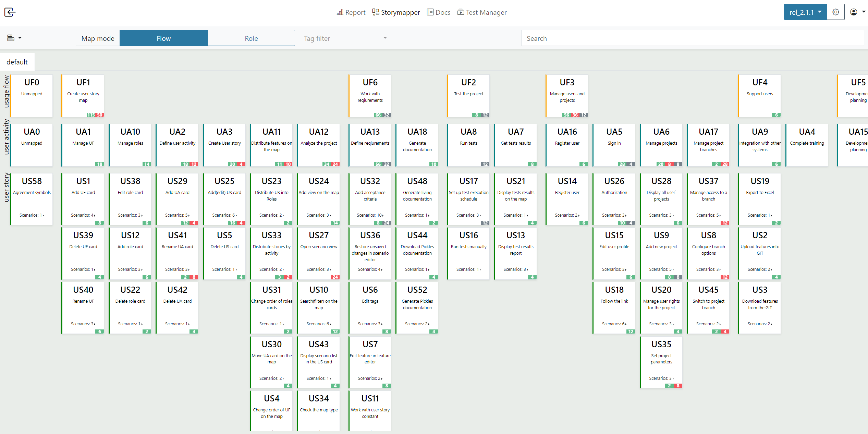This screenshot has height=434, width=868.
Task: Expand scenarios of US10 Search(filter) on map
Action: point(319,324)
